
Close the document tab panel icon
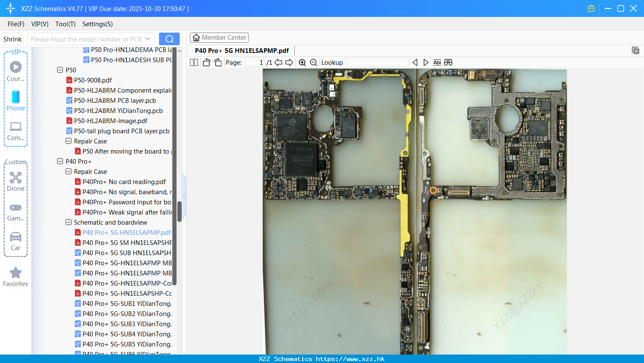[x=635, y=50]
